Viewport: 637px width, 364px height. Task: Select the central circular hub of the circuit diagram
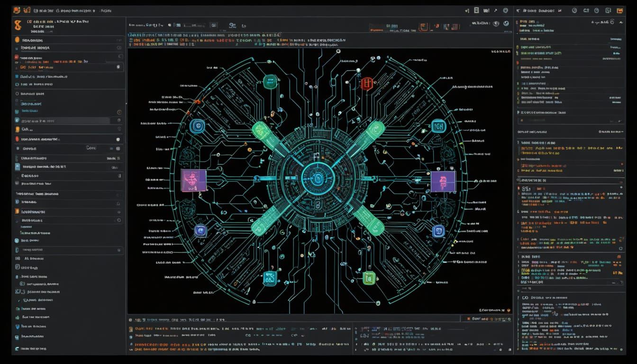317,178
